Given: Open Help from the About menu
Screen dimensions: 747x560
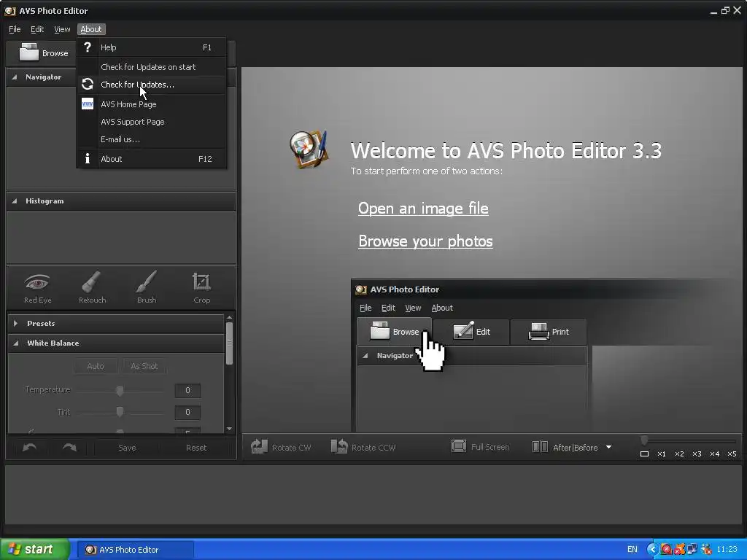Looking at the screenshot, I should click(152, 47).
